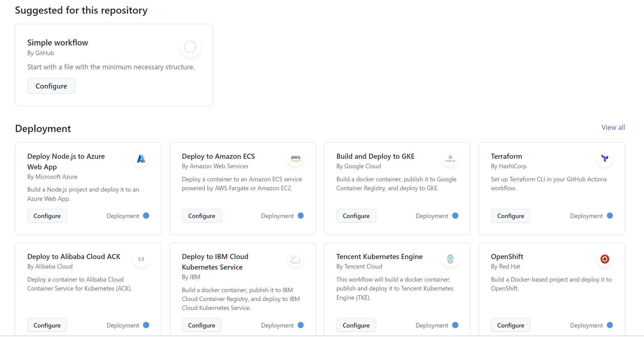The image size is (644, 337).
Task: Configure Deploy to Alibaba Cloud ACK
Action: (x=47, y=325)
